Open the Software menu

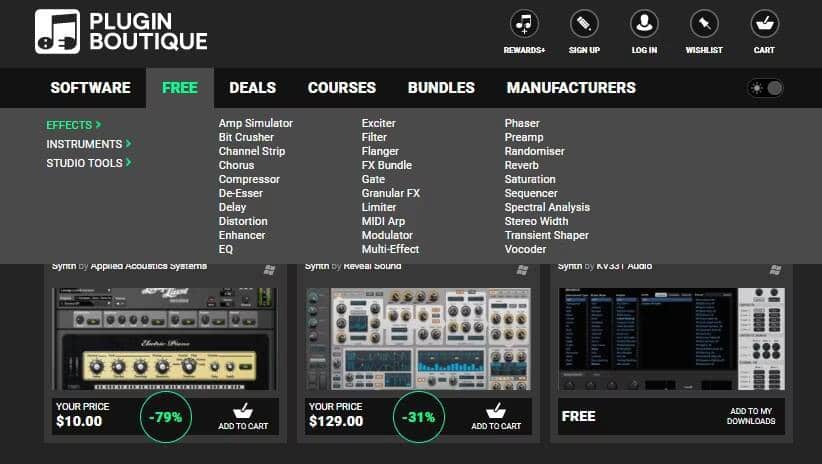coord(91,88)
